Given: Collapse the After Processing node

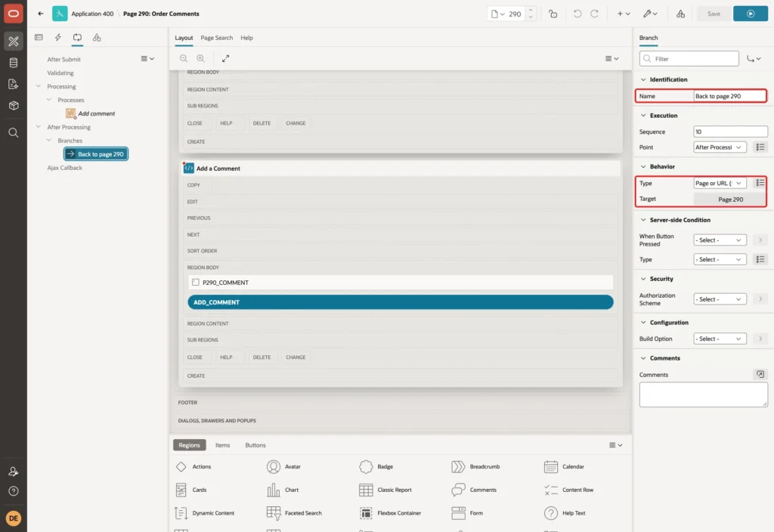Looking at the screenshot, I should [38, 127].
